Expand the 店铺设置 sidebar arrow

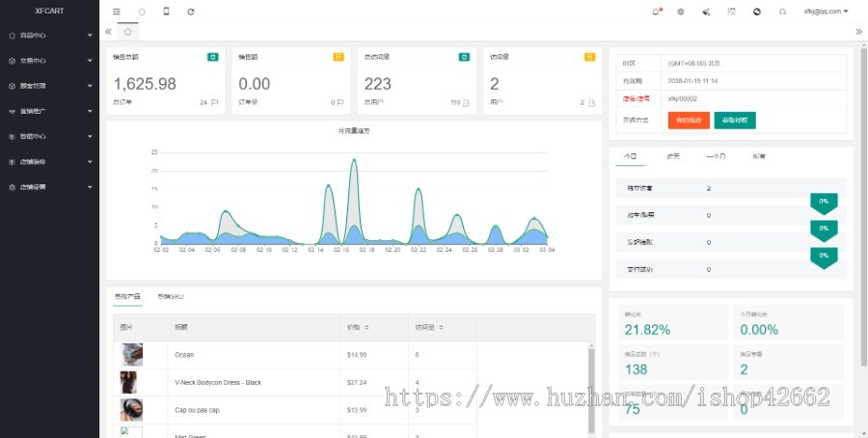[90, 187]
